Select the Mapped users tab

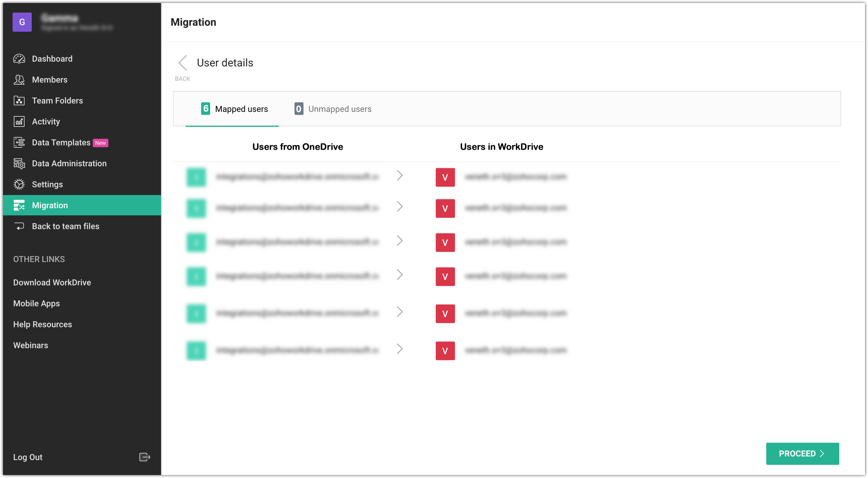(234, 109)
